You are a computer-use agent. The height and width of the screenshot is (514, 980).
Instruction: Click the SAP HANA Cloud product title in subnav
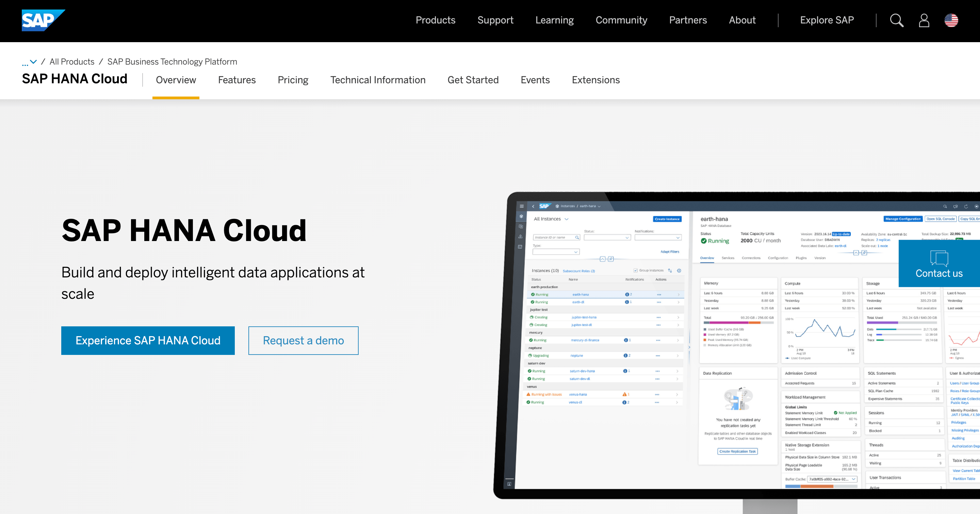[x=75, y=79]
